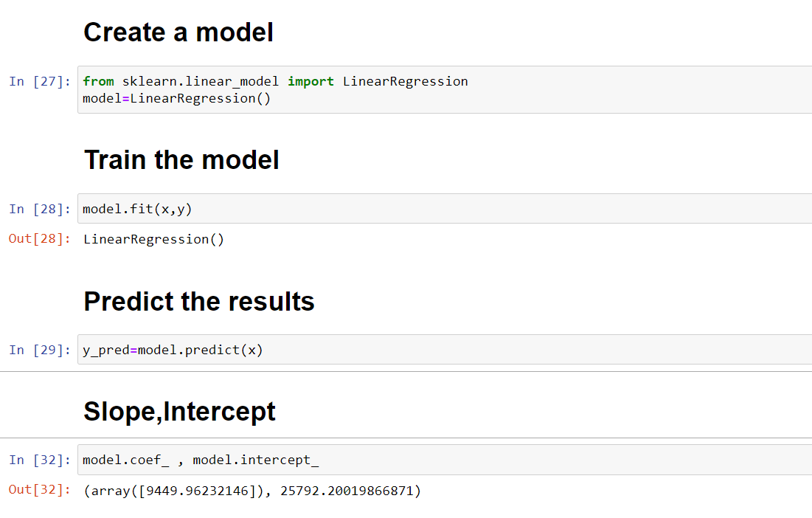This screenshot has width=812, height=518.
Task: Click the Out[28] output prompt
Action: click(x=40, y=239)
